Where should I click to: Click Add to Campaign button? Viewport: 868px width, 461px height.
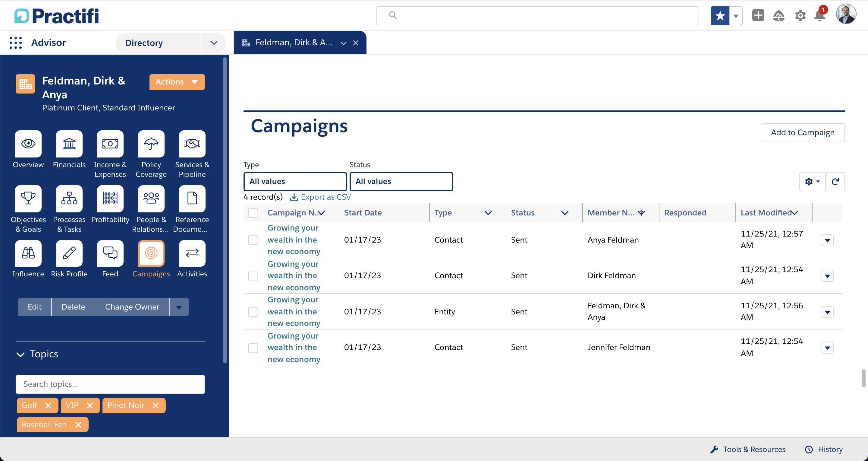coord(803,132)
